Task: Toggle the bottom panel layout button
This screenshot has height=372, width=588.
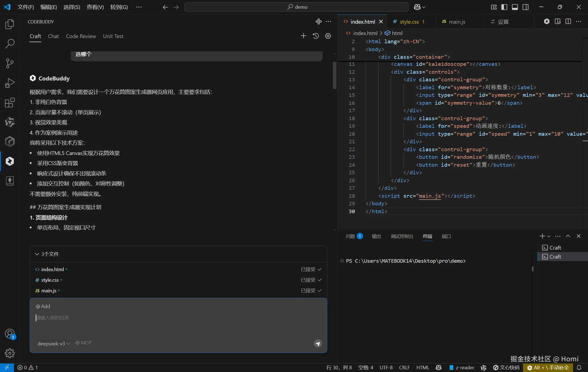Action: coord(515,7)
